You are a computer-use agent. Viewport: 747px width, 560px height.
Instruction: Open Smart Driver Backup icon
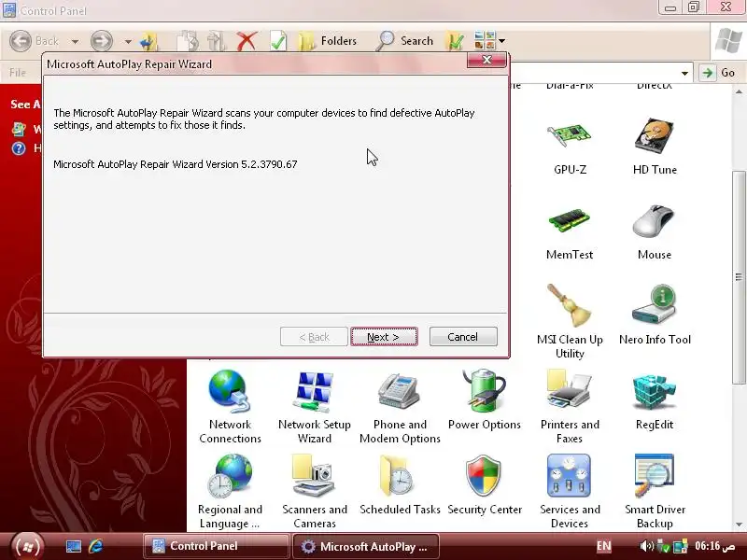[655, 492]
